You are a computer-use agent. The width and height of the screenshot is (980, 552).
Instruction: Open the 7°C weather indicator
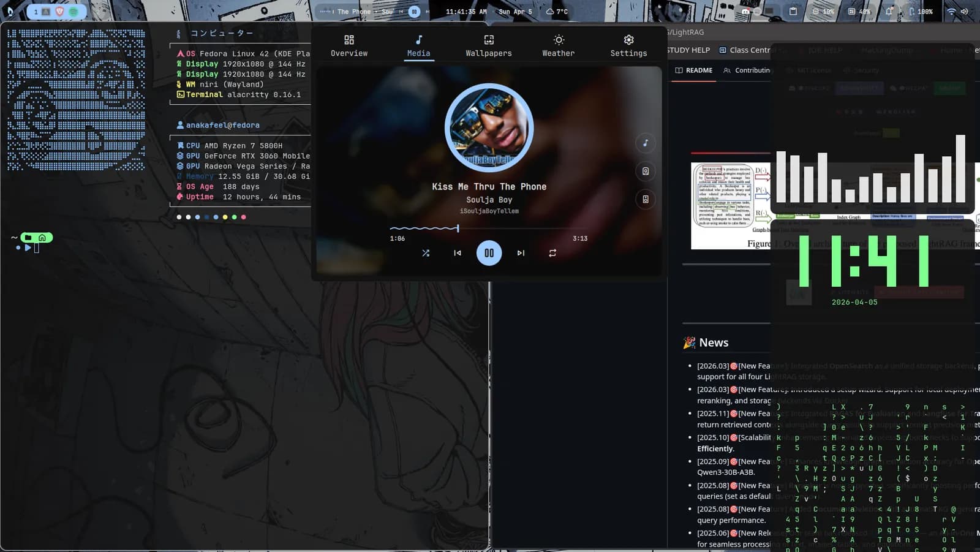pos(557,12)
